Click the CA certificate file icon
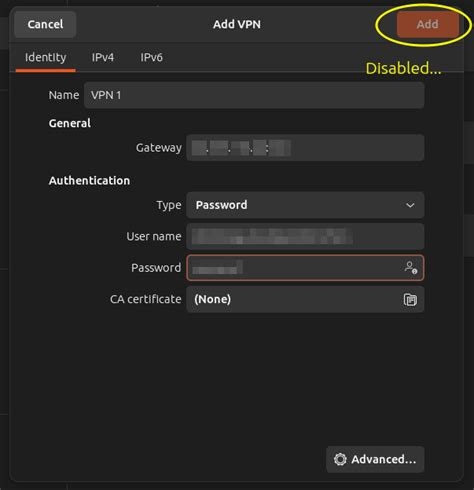The width and height of the screenshot is (474, 490). pos(410,300)
